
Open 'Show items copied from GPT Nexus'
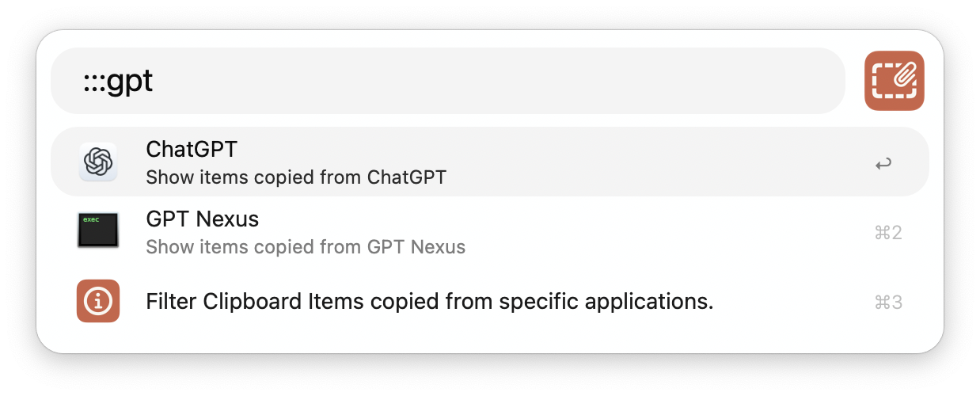(306, 247)
